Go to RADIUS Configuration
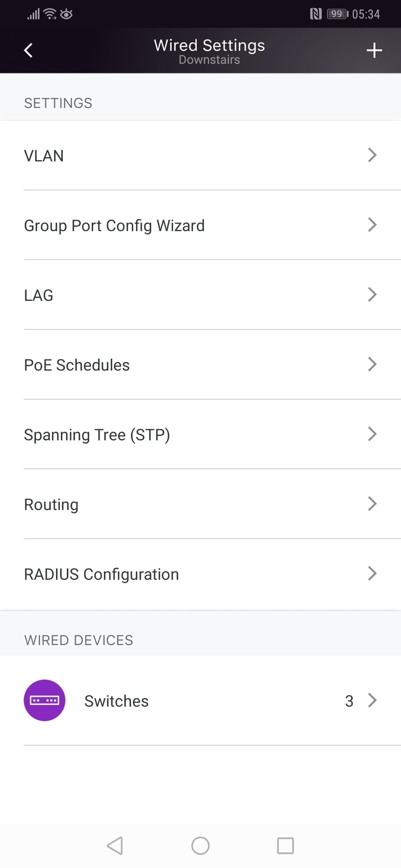This screenshot has height=868, width=401. pyautogui.click(x=101, y=574)
